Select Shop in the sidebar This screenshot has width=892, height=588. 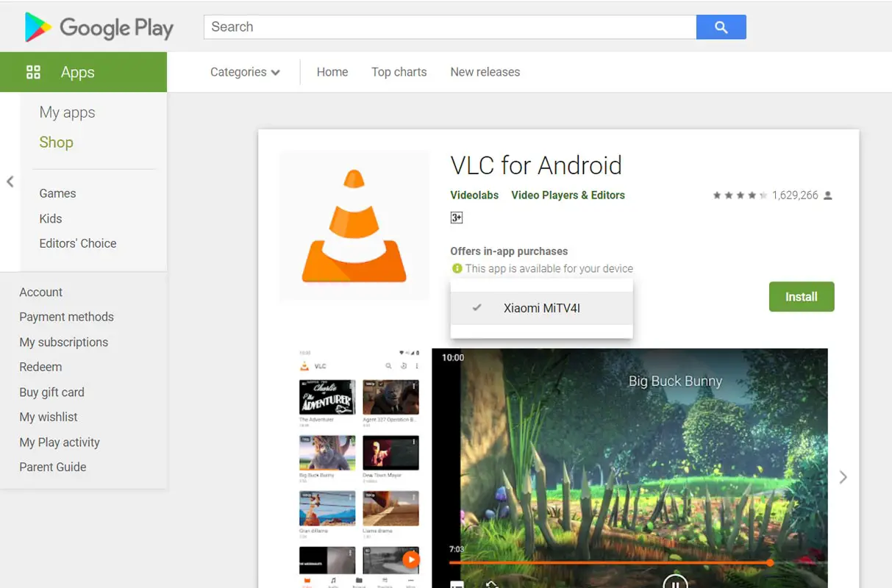56,143
